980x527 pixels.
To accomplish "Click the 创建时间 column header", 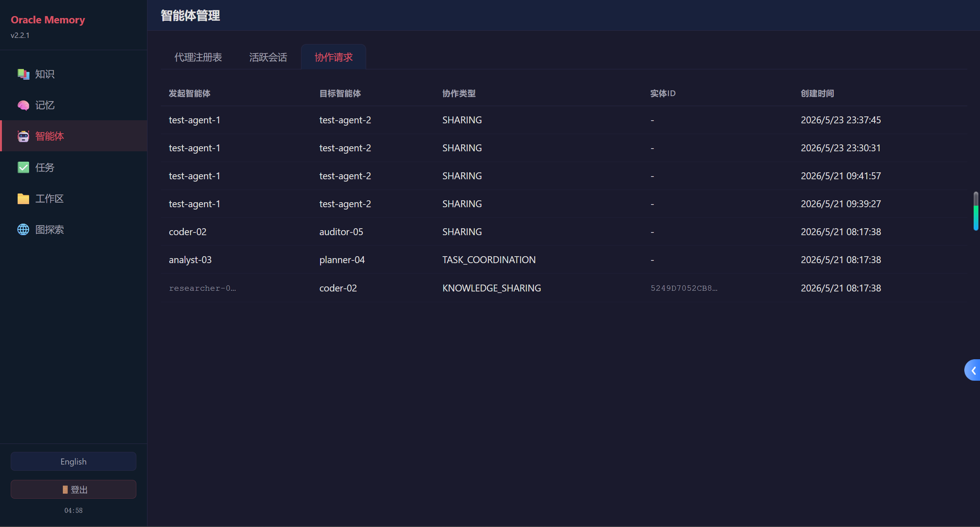I will 817,93.
